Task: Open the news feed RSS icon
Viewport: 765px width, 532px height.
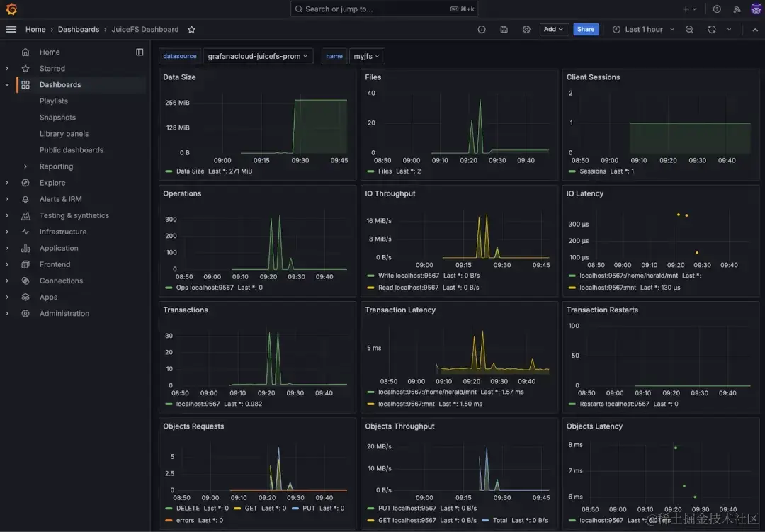Action: point(737,9)
